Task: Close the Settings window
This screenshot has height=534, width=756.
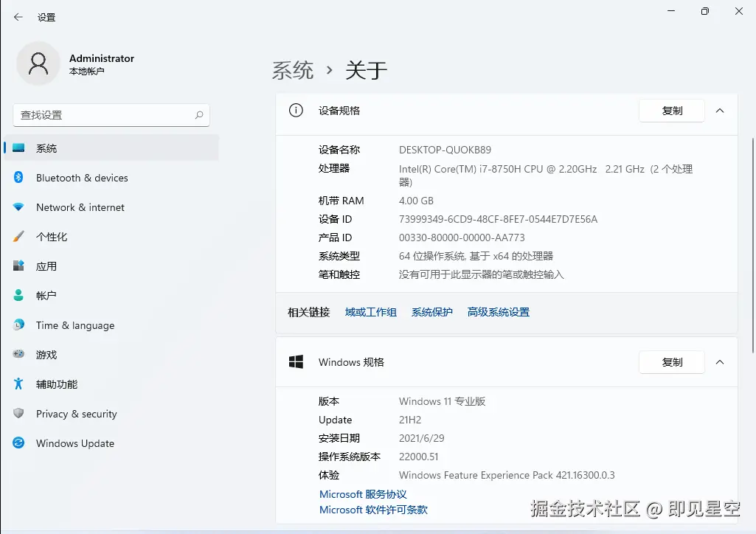Action: pyautogui.click(x=738, y=11)
